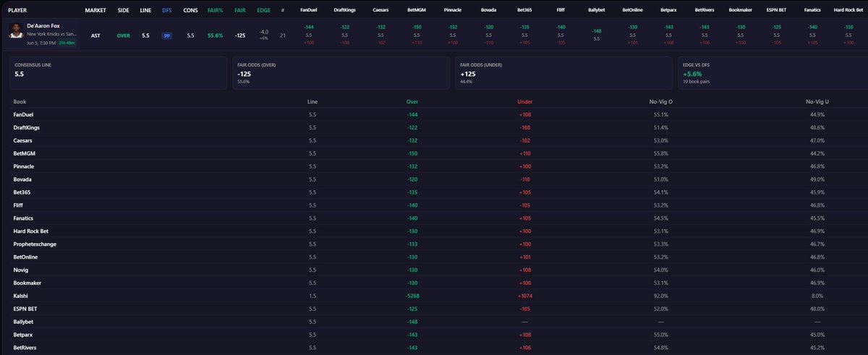Click Kalshi's +1074 under odds
The image size is (868, 355).
525,295
